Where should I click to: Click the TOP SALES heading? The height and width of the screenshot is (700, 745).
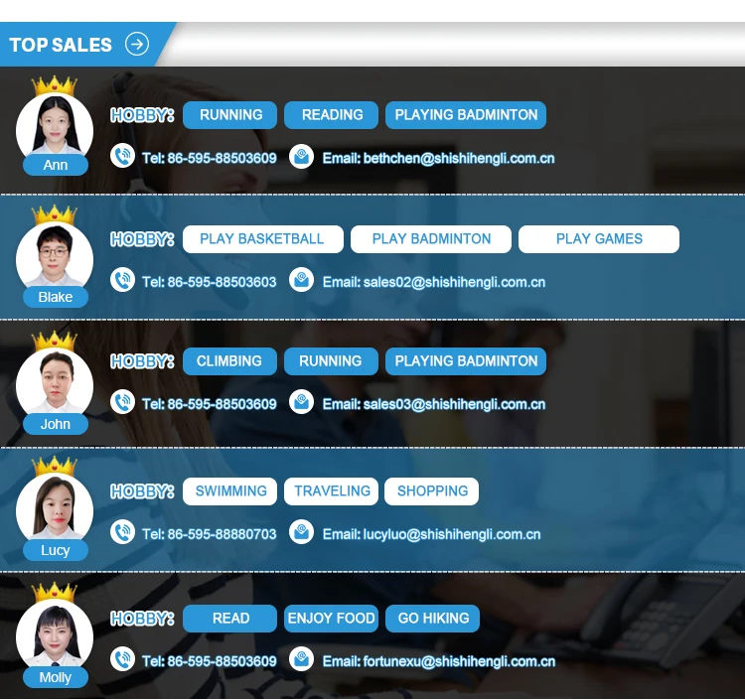[x=61, y=45]
